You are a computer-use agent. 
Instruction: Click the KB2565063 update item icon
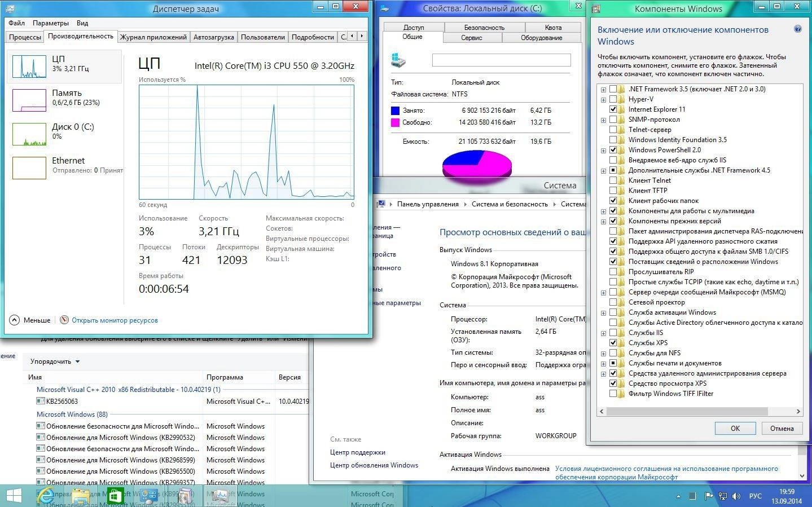click(41, 401)
